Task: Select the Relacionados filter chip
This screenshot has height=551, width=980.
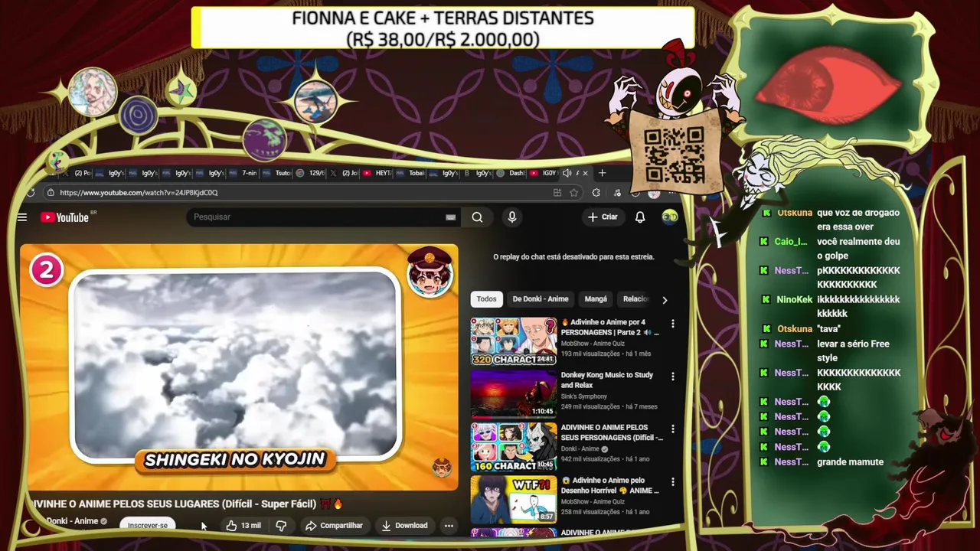Action: point(635,299)
